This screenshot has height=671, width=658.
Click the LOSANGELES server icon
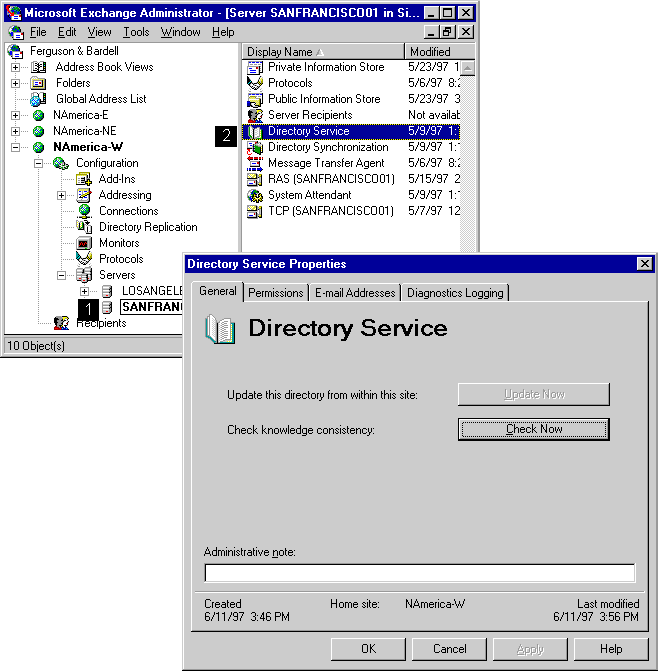point(107,291)
